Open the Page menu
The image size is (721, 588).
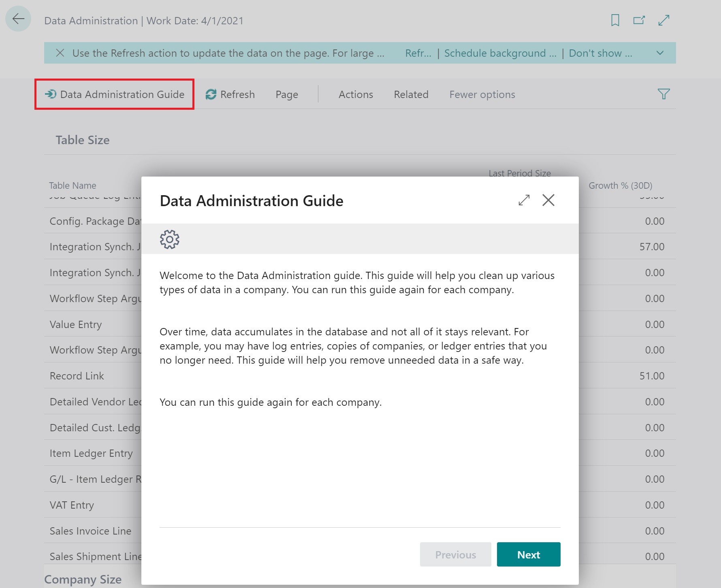[286, 94]
